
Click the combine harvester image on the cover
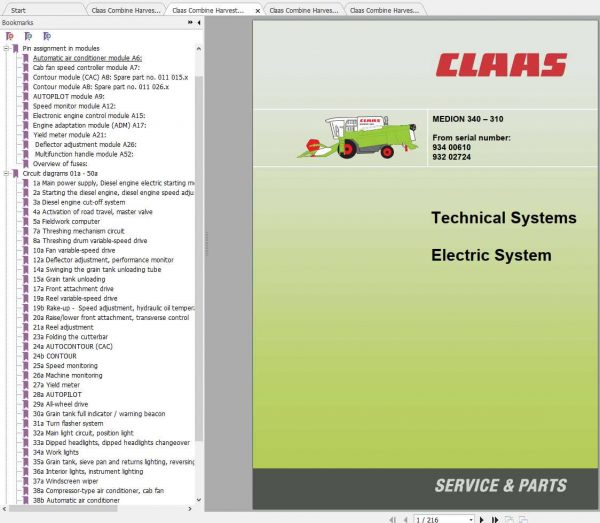point(357,137)
